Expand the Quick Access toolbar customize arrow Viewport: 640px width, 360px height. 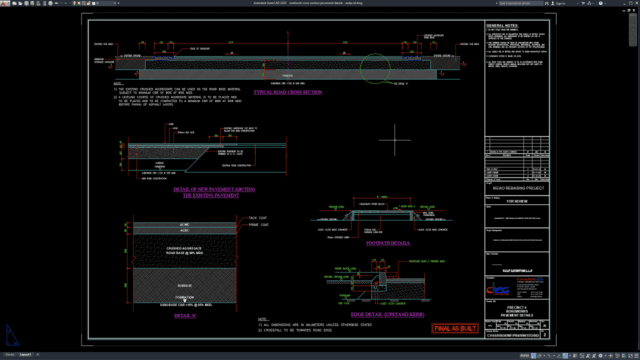pyautogui.click(x=118, y=3)
